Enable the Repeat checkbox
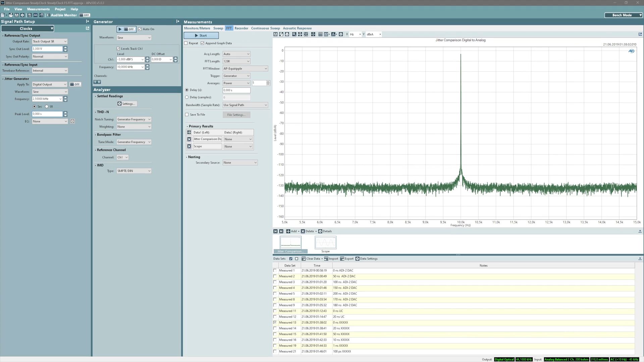This screenshot has width=644, height=362. (x=186, y=43)
